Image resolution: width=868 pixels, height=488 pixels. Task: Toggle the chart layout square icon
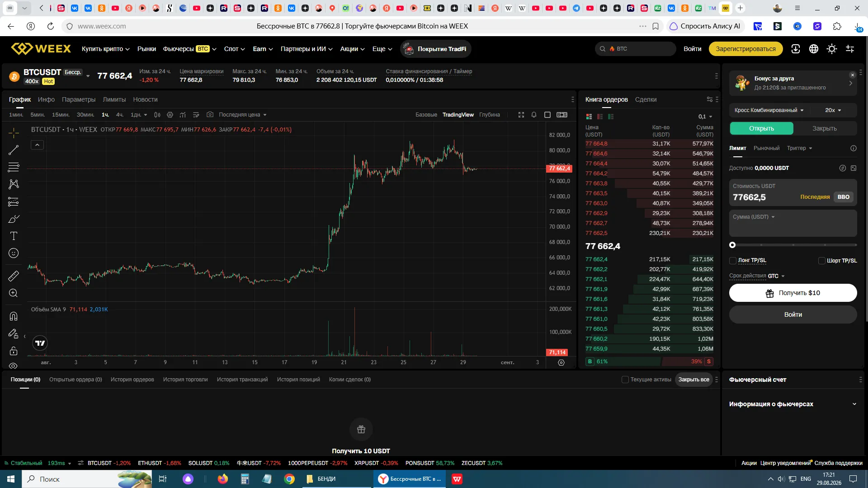click(x=547, y=115)
